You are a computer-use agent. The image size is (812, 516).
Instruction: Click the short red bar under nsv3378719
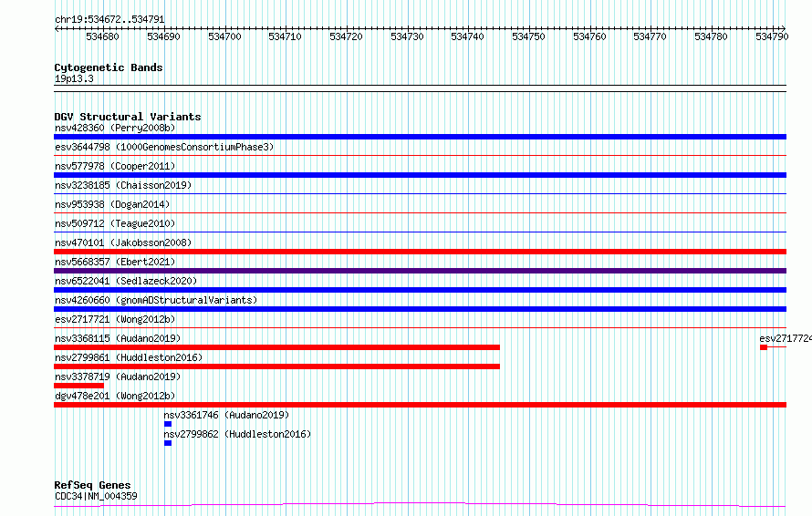[x=78, y=386]
